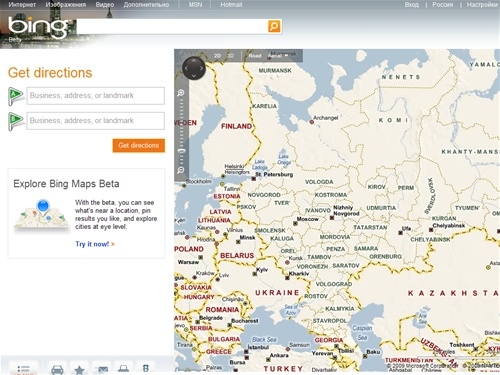Click the Ufa city marker
This screenshot has width=500, height=375.
tap(401, 233)
